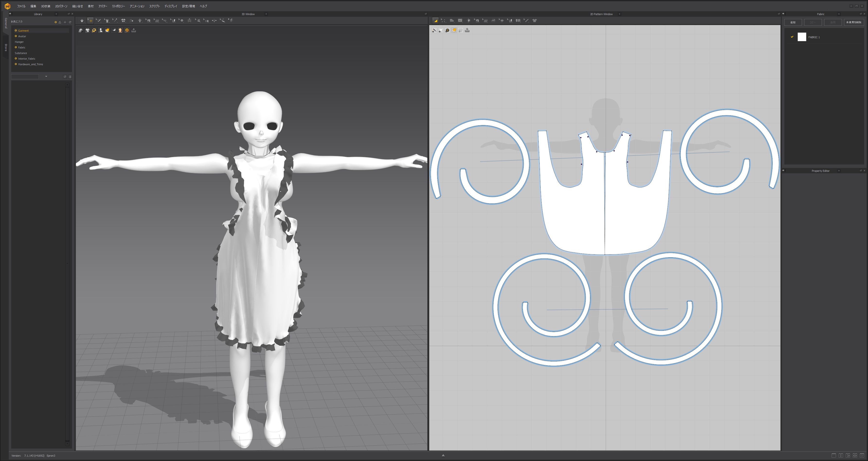Click list view icon in Library panel
This screenshot has height=461, width=868.
(x=70, y=77)
